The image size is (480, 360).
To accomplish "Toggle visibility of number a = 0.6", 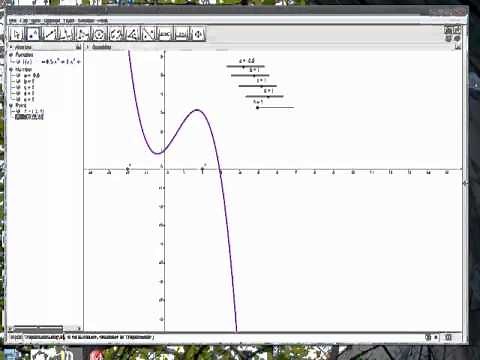I will tap(18, 75).
